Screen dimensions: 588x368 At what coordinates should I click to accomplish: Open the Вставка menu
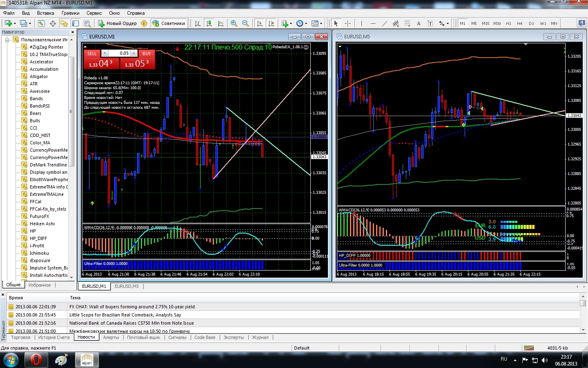click(45, 13)
